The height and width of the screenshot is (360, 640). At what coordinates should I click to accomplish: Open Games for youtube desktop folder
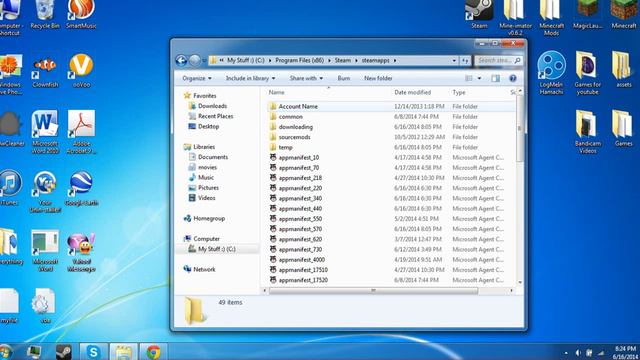pyautogui.click(x=587, y=73)
